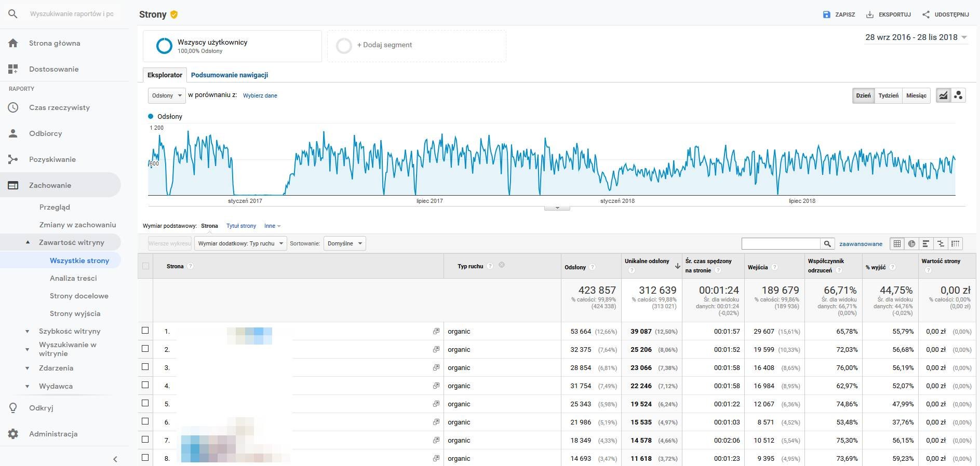Tick the checkbox for row 4
The image size is (980, 466).
(145, 385)
